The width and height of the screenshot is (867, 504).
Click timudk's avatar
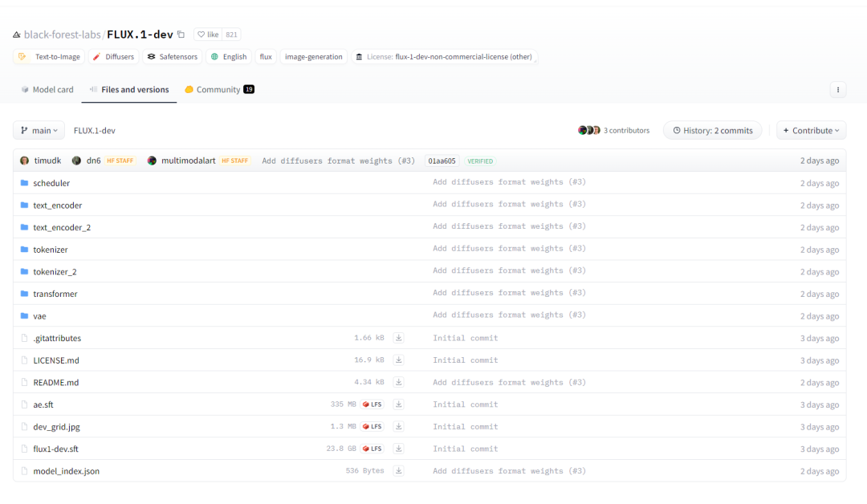click(x=24, y=161)
